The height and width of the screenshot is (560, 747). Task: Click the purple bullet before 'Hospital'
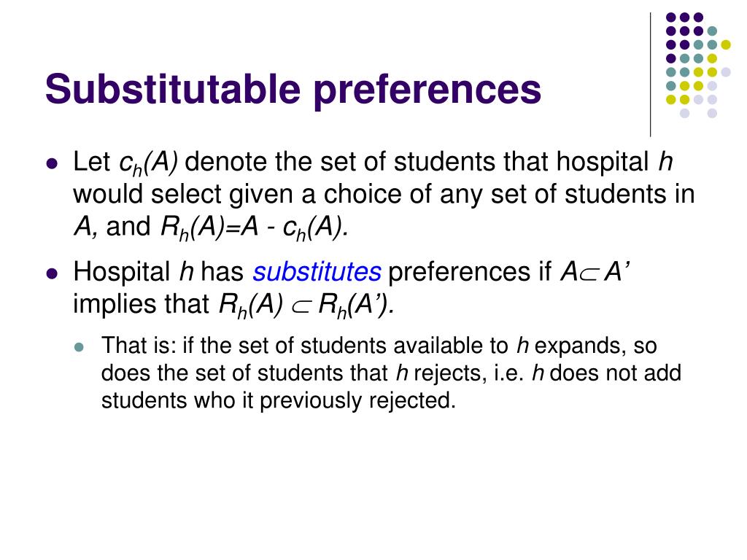click(x=52, y=274)
